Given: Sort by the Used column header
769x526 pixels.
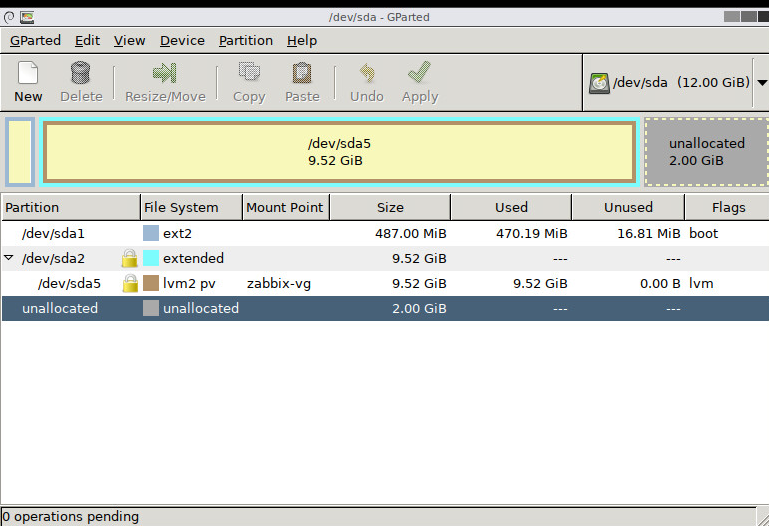Looking at the screenshot, I should tap(511, 207).
